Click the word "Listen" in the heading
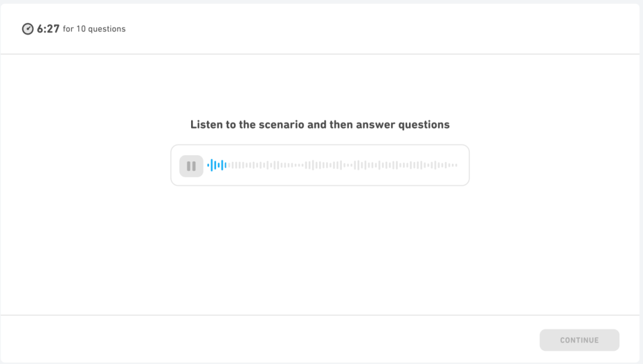Image resolution: width=643 pixels, height=364 pixels. (x=206, y=124)
